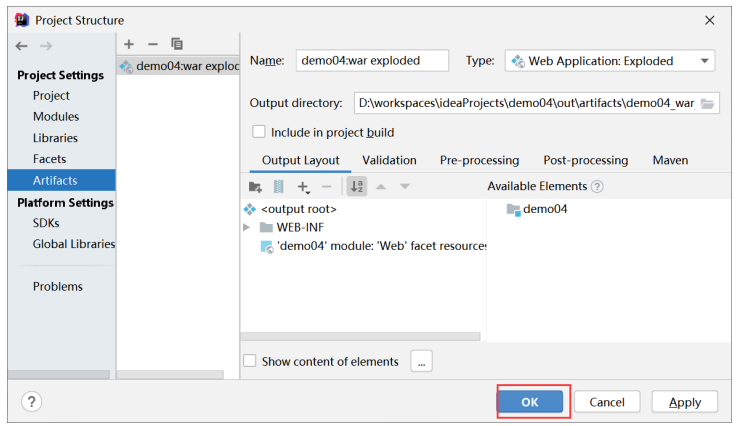Screen dimensions: 748x426
Task: Open Project settings section
Action: 51,95
